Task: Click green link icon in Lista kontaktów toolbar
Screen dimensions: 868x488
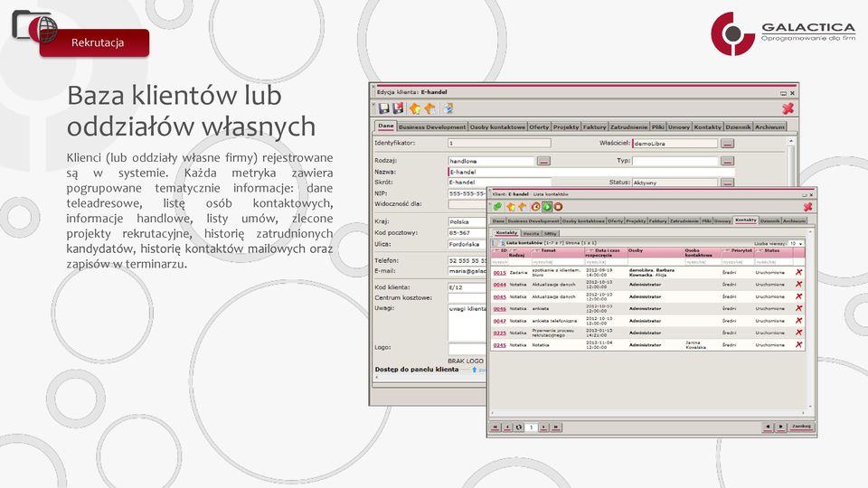Action: 497,206
